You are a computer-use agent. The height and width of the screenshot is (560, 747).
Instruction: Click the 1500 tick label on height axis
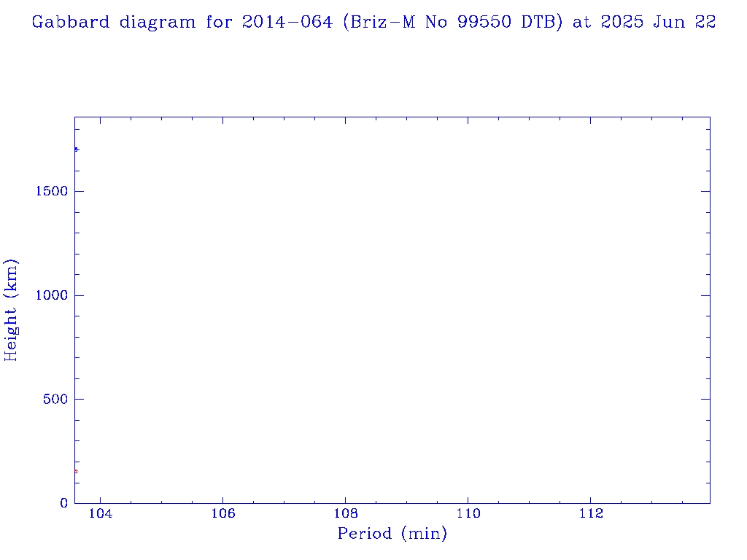coord(50,191)
